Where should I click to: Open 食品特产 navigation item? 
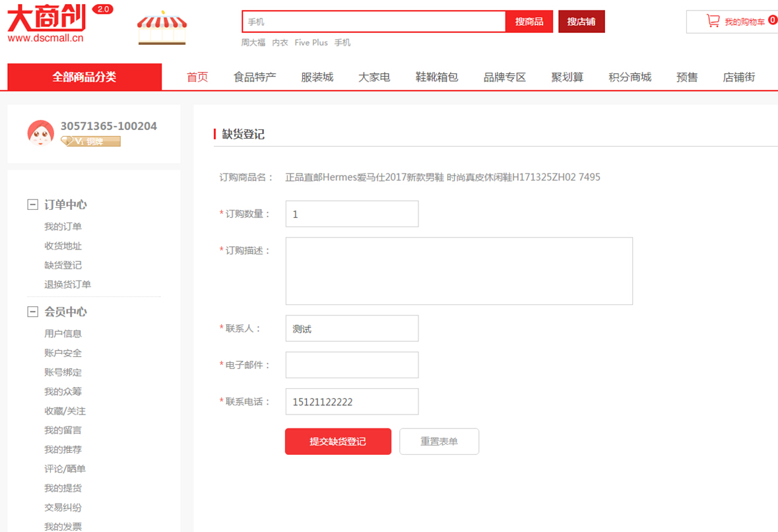tap(255, 77)
